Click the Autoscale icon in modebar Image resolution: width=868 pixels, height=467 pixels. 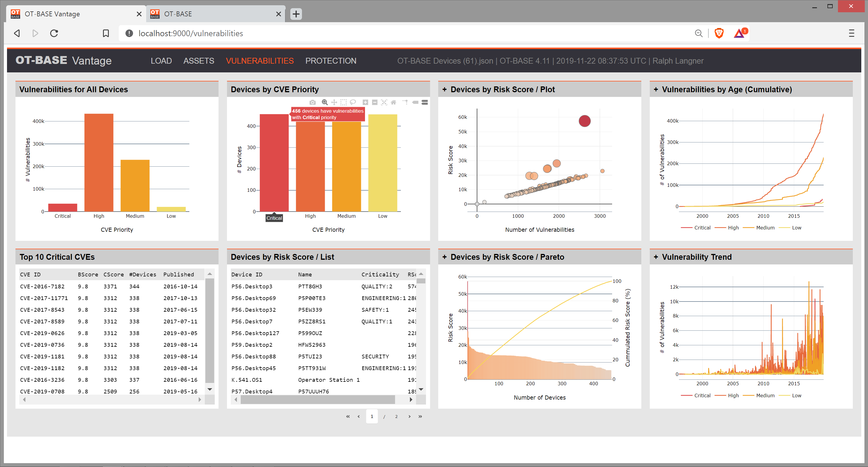(x=384, y=102)
